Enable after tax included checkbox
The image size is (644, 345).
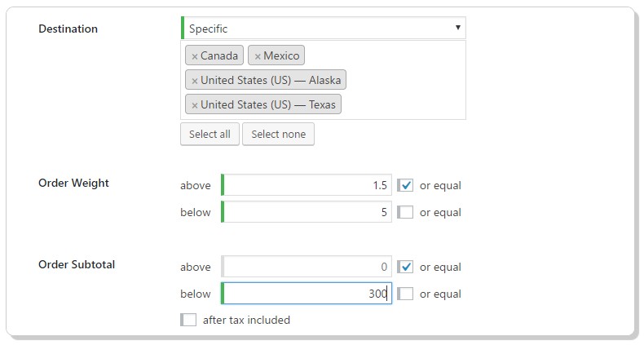[x=188, y=320]
